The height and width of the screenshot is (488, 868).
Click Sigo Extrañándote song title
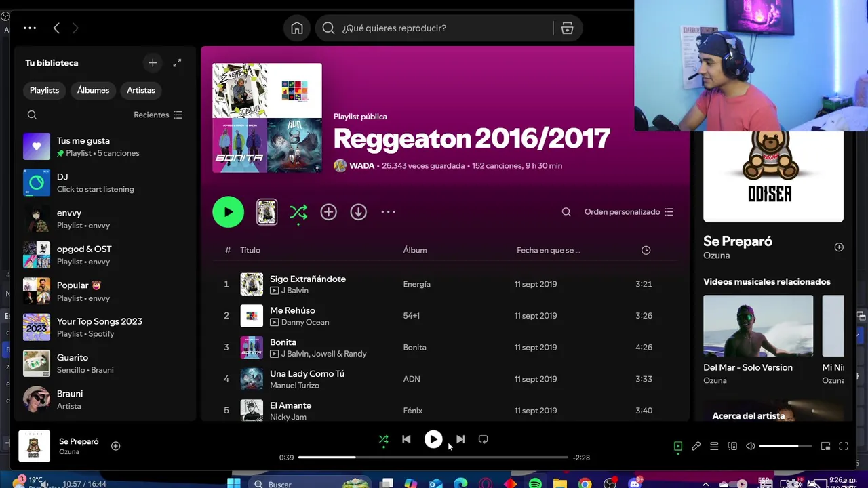click(308, 279)
